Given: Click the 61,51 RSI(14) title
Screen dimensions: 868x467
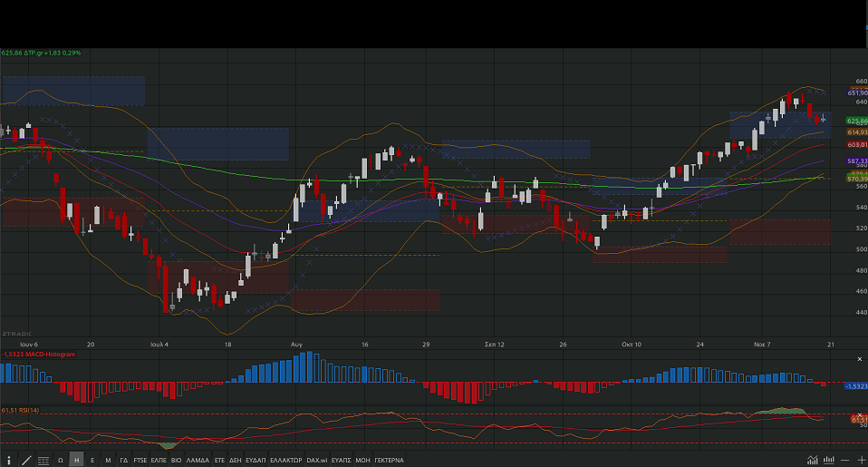Looking at the screenshot, I should [21, 411].
